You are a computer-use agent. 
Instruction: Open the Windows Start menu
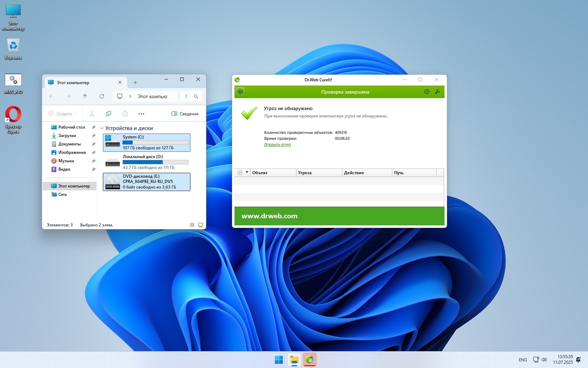click(x=279, y=360)
